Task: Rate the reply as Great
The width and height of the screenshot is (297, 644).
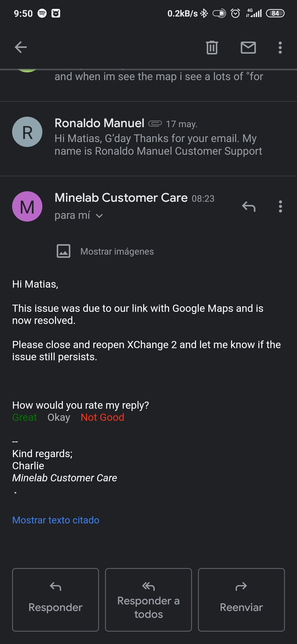Action: [x=24, y=417]
